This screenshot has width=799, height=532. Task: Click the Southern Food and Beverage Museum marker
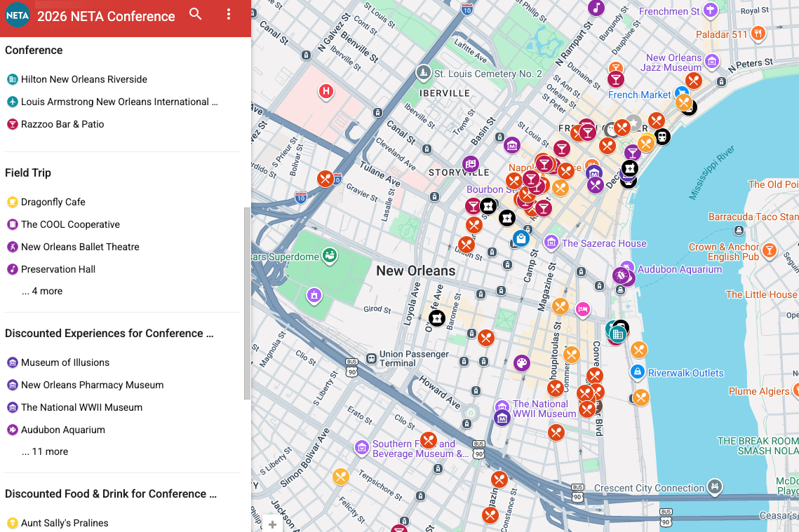coord(362,448)
